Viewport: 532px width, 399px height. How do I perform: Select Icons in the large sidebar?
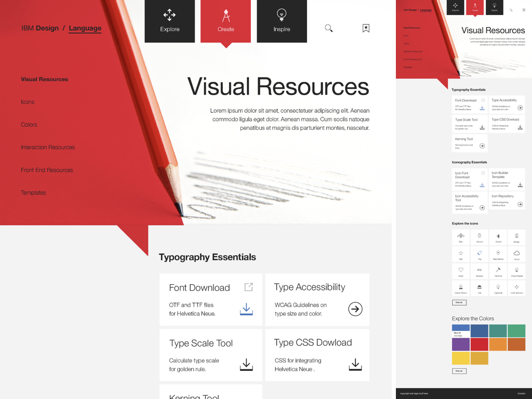(28, 102)
